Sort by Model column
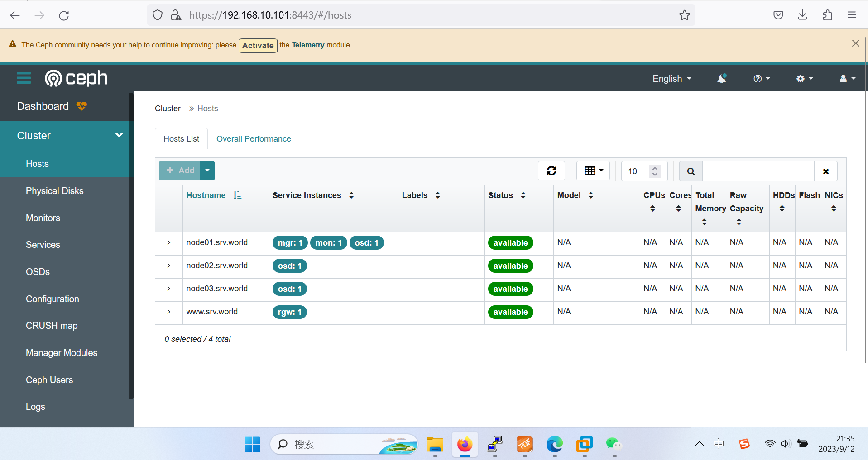The image size is (868, 460). pos(575,195)
